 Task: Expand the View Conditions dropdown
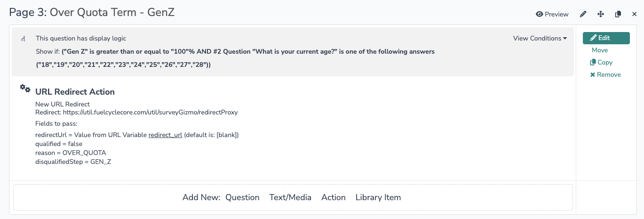[x=540, y=38]
